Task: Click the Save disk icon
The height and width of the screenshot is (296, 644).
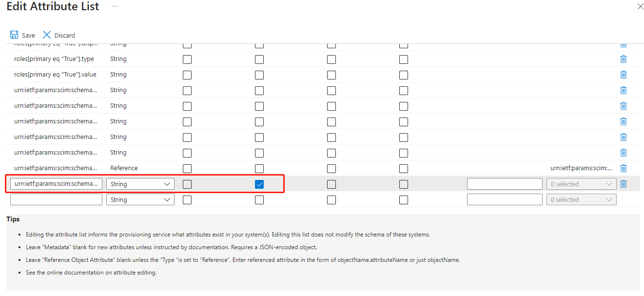Action: [x=14, y=35]
